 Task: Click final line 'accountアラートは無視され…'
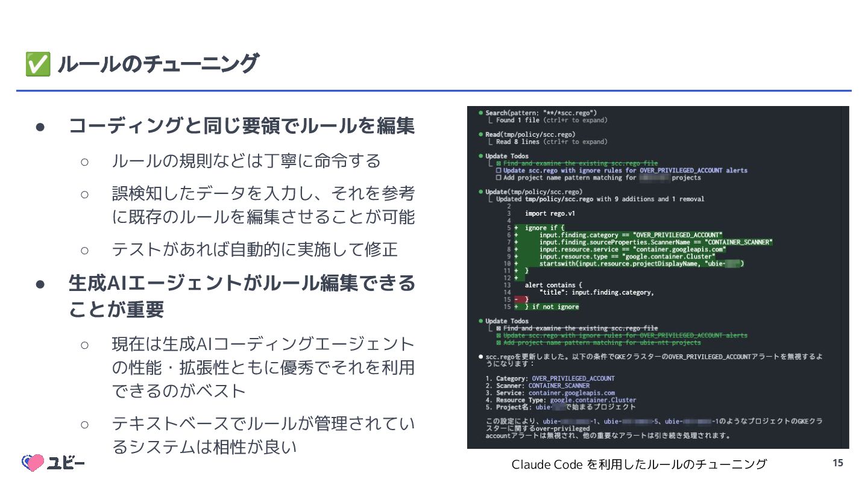(x=608, y=436)
